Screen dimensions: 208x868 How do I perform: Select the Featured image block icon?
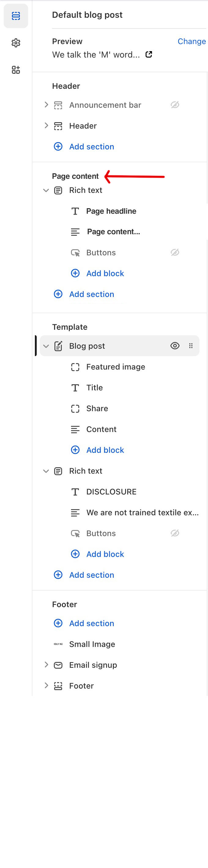click(75, 367)
